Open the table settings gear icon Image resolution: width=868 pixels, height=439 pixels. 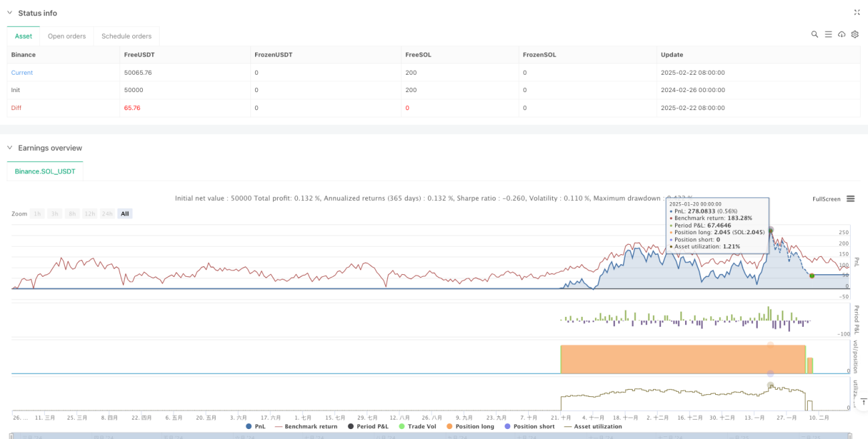[855, 34]
